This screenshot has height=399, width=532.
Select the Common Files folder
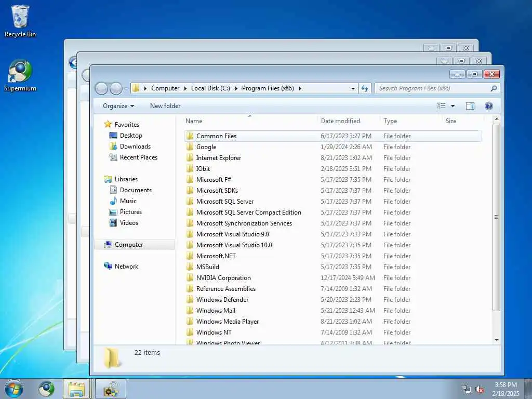coord(333,136)
